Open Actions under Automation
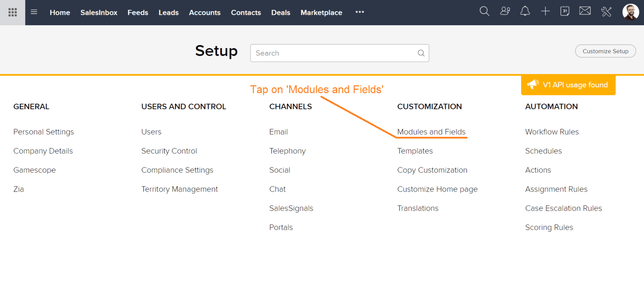Screen dimensions: 644x289 click(x=538, y=170)
